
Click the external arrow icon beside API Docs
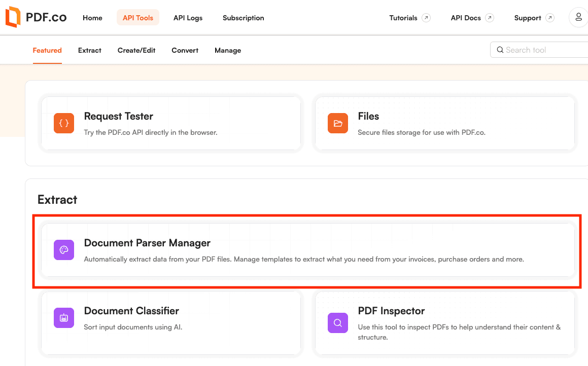click(490, 18)
